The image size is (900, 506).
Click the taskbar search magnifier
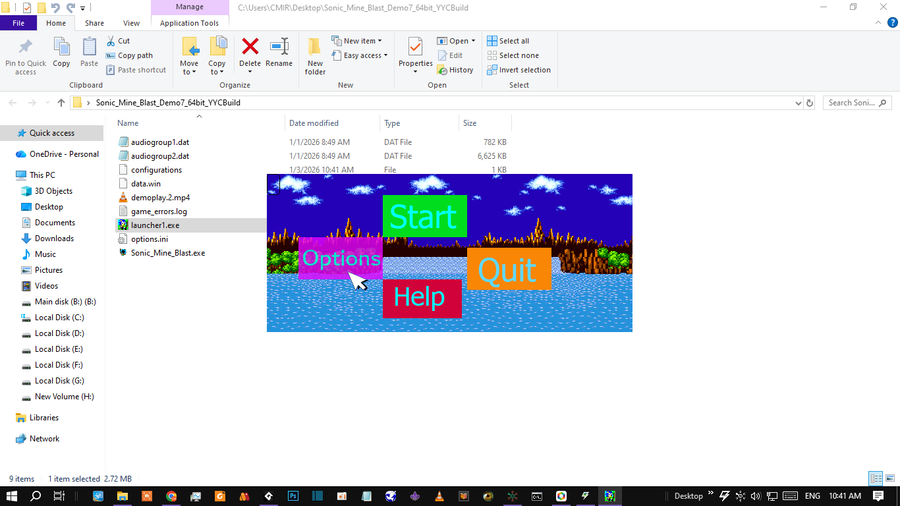[x=36, y=496]
